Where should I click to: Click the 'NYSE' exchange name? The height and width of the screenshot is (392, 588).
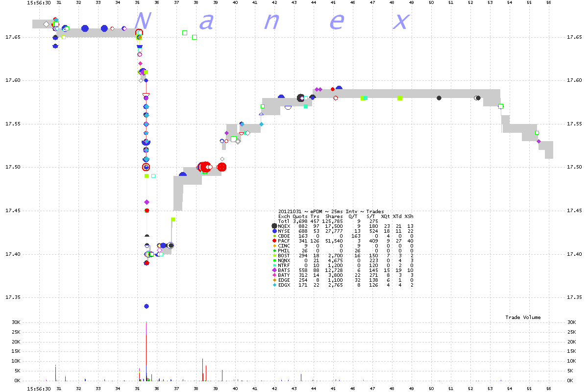click(284, 231)
